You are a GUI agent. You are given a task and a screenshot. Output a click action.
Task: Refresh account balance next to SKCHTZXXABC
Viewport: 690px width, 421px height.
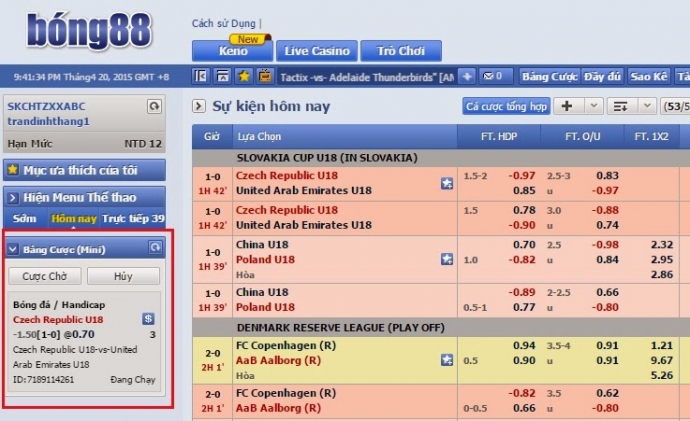pos(154,106)
